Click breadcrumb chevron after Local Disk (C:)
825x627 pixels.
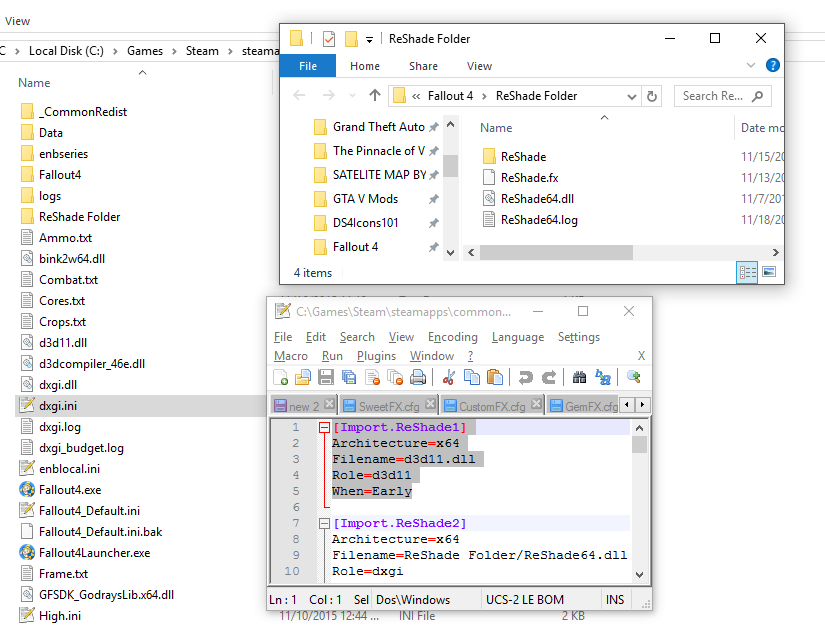click(x=115, y=51)
